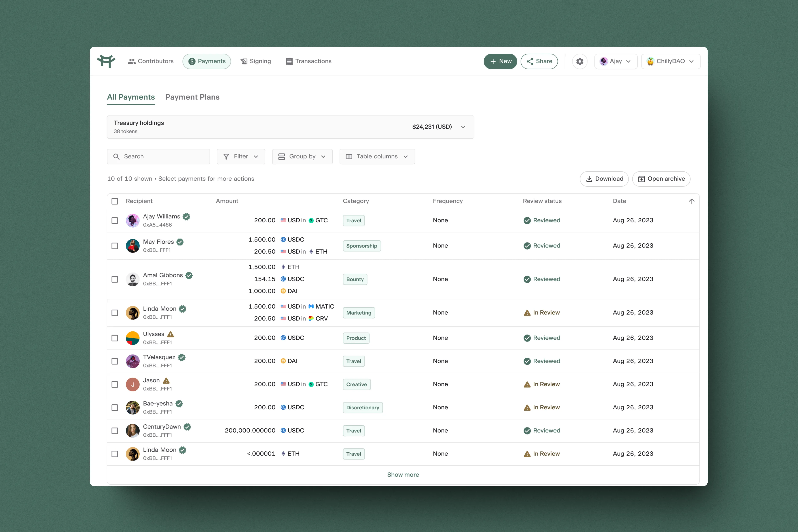Switch to the Payment Plans tab
The width and height of the screenshot is (798, 532).
(x=192, y=97)
